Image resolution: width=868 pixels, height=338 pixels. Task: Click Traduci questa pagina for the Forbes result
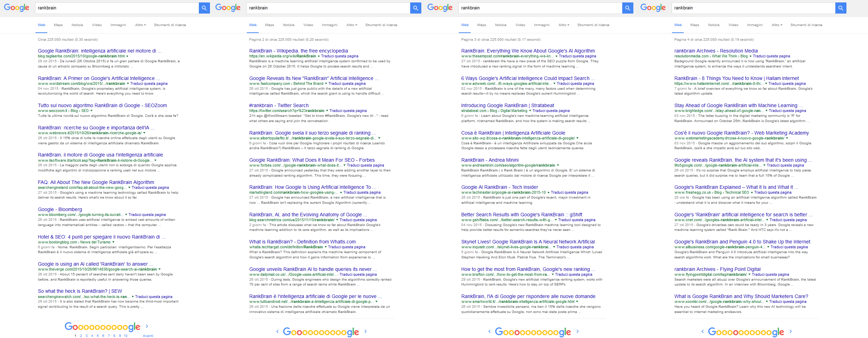365,166
